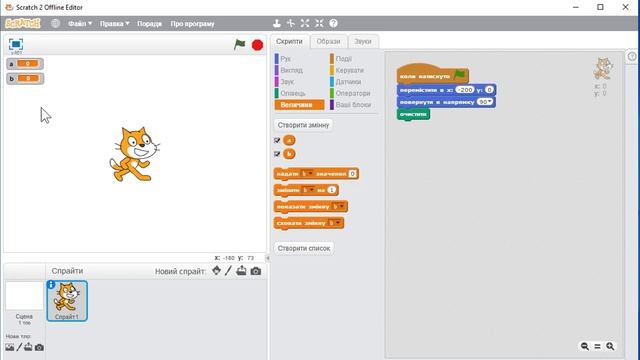This screenshot has height=360, width=640.
Task: Click Створити змінну button
Action: [x=303, y=125]
